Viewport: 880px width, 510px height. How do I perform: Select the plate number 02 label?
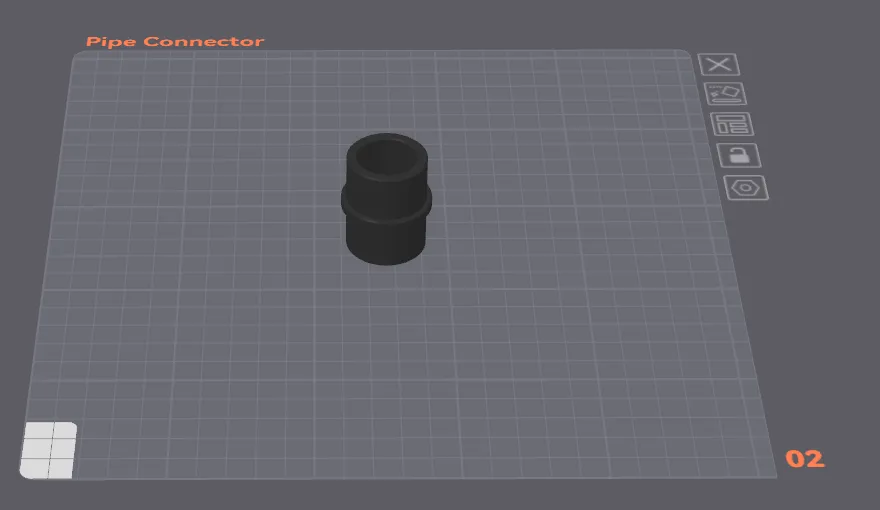point(804,459)
